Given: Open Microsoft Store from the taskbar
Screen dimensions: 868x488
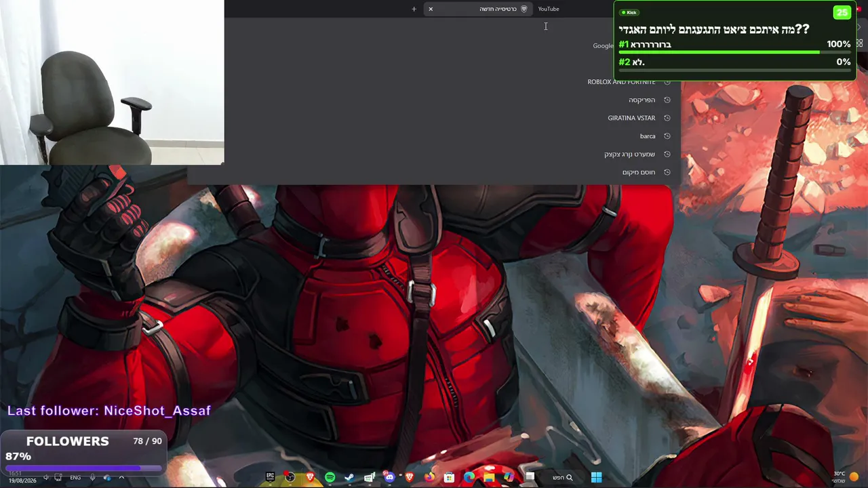Looking at the screenshot, I should 449,477.
